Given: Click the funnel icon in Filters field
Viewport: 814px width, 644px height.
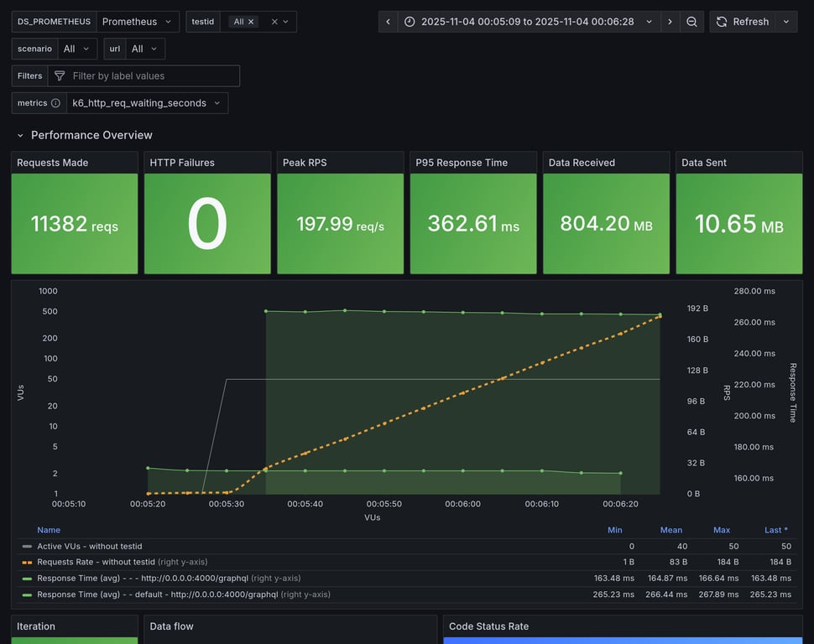Looking at the screenshot, I should click(60, 76).
